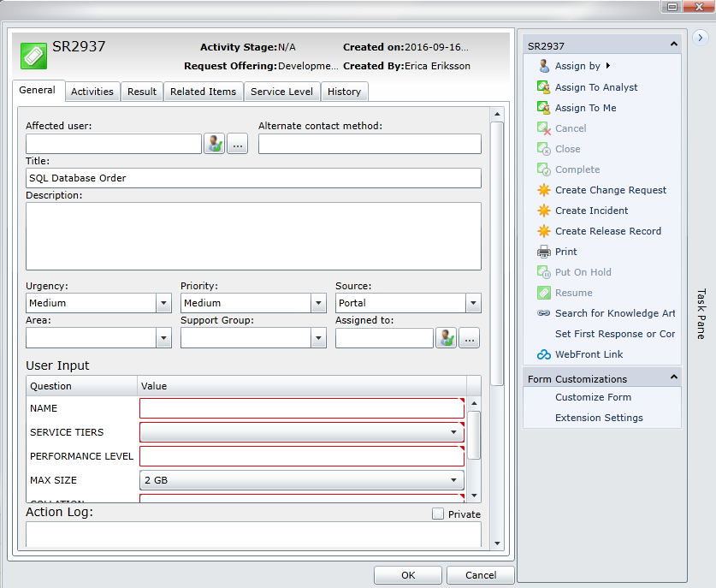The image size is (716, 588).
Task: Open the Area dropdown
Action: pyautogui.click(x=163, y=338)
